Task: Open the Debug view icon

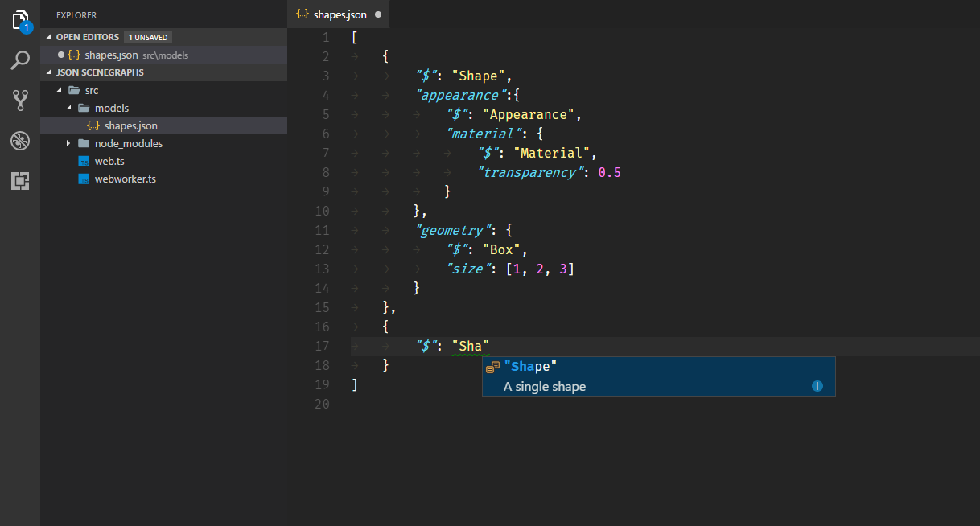Action: point(20,141)
